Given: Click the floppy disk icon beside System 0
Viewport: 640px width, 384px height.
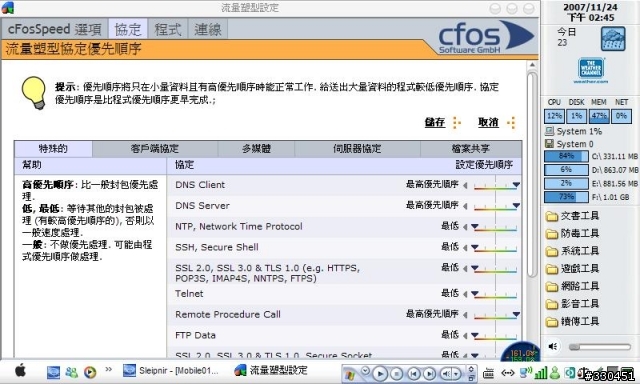Looking at the screenshot, I should click(x=549, y=144).
